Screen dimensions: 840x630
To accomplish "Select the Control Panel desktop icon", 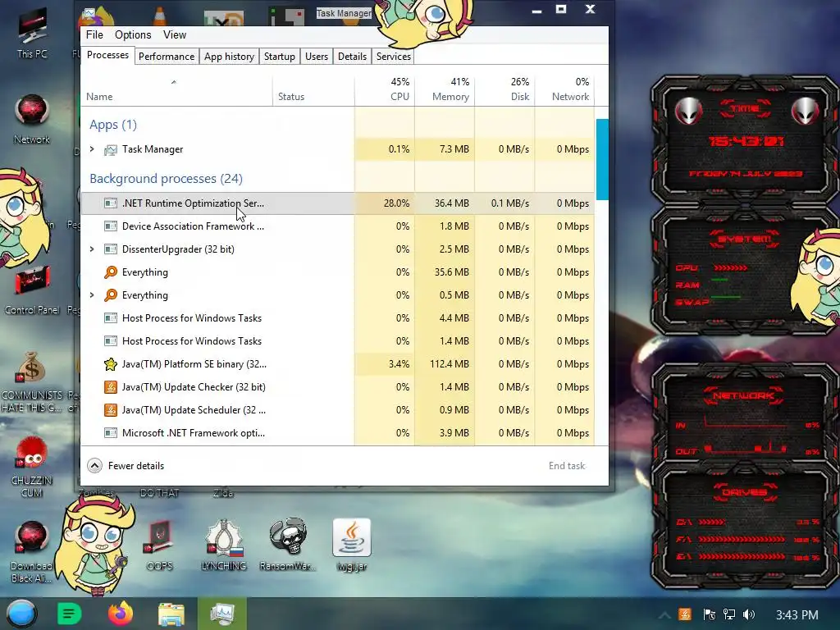I will point(32,290).
